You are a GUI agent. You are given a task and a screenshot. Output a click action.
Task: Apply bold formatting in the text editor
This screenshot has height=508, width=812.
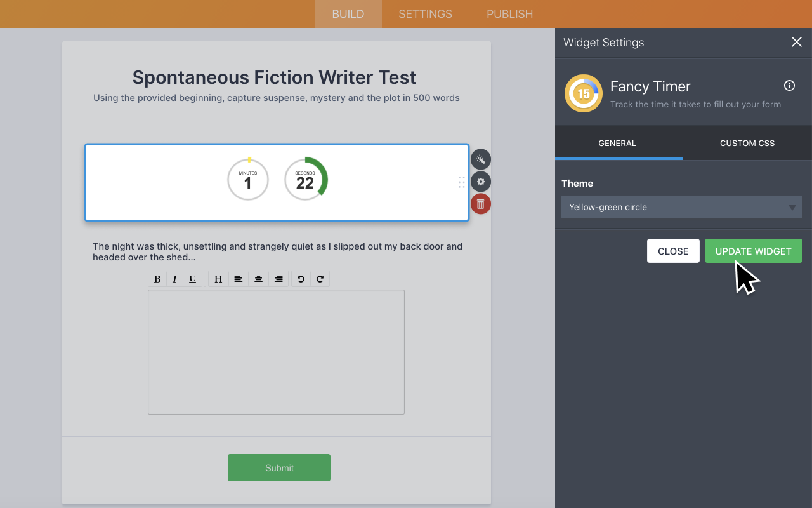157,278
